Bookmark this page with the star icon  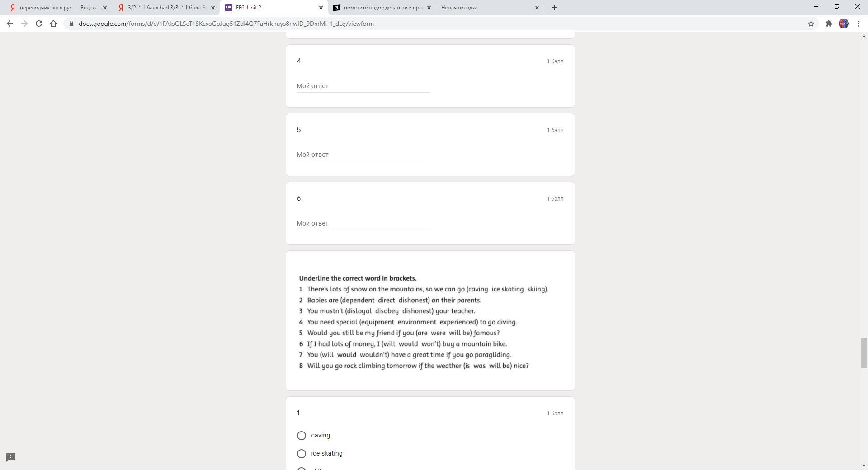pyautogui.click(x=811, y=23)
